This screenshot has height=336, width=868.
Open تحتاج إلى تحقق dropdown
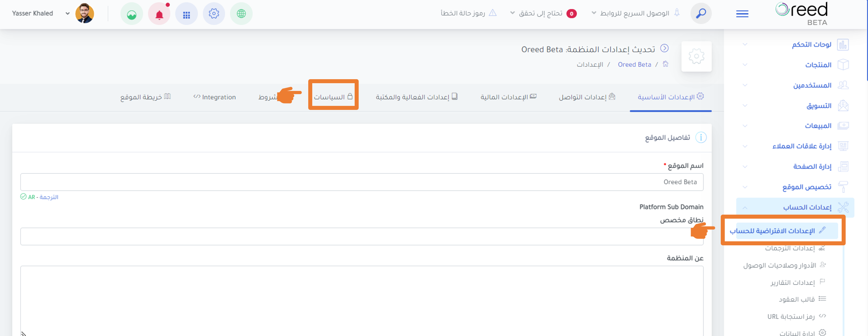543,13
